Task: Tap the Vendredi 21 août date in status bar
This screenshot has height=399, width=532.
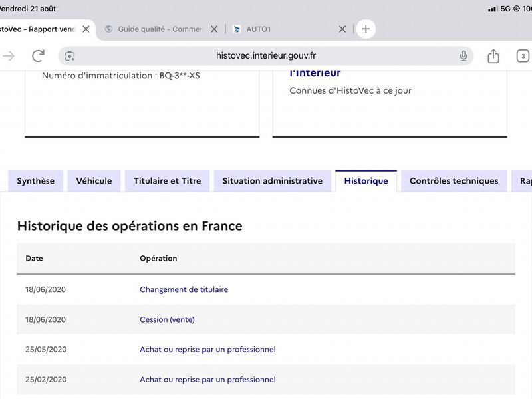Action: (x=28, y=9)
